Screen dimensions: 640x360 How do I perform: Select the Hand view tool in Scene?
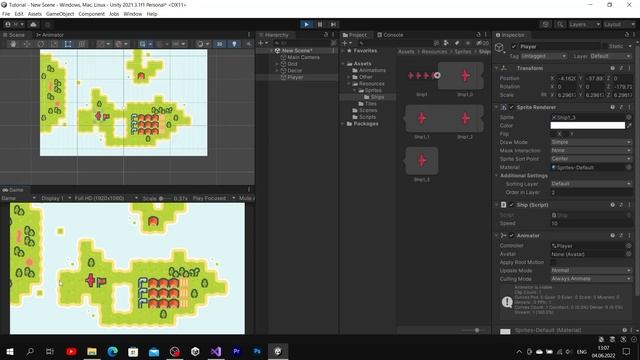pyautogui.click(x=13, y=44)
